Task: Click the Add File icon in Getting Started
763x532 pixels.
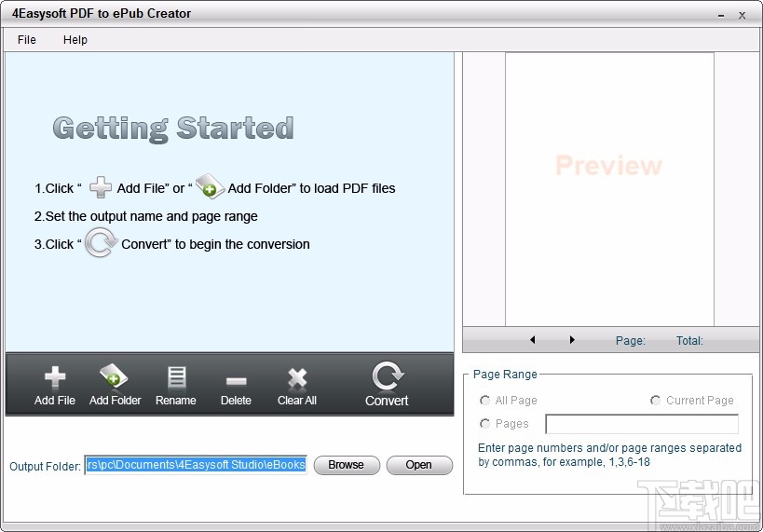Action: coord(101,187)
